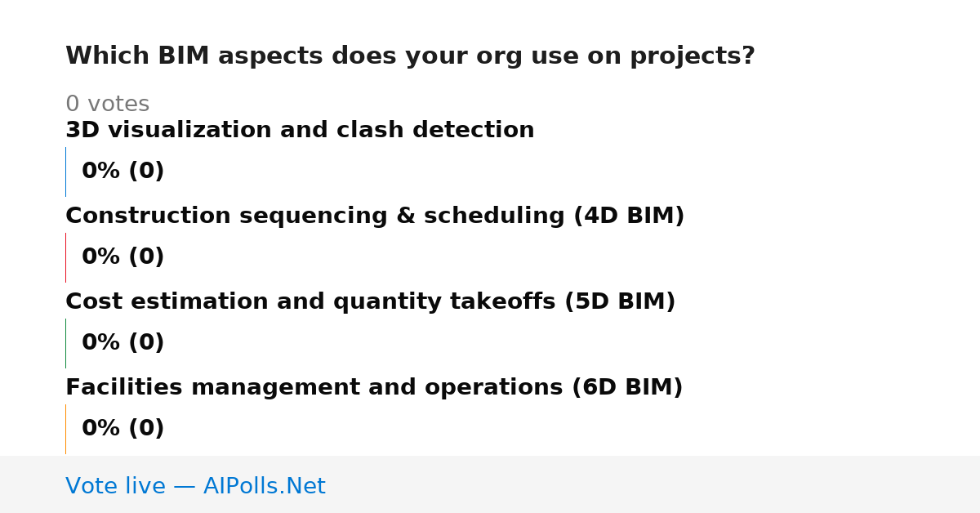Click the (4D BIM) label text
The width and height of the screenshot is (980, 513).
pos(629,216)
